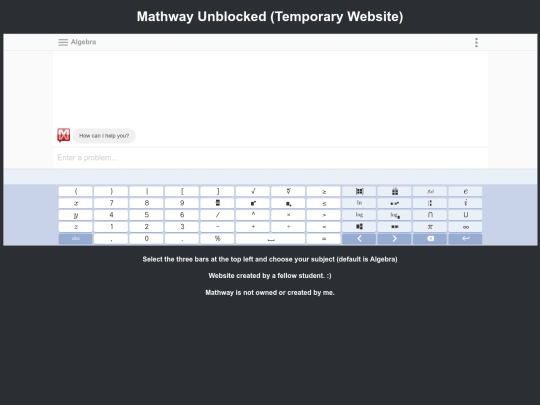Screen dimensions: 540x405
Task: Insert the intersection symbol ∩
Action: click(x=430, y=215)
